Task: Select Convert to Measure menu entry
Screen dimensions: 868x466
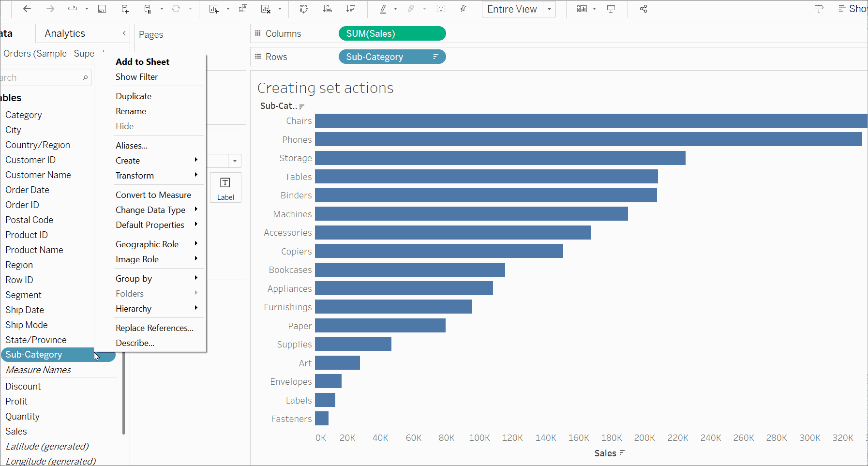Action: click(x=153, y=195)
